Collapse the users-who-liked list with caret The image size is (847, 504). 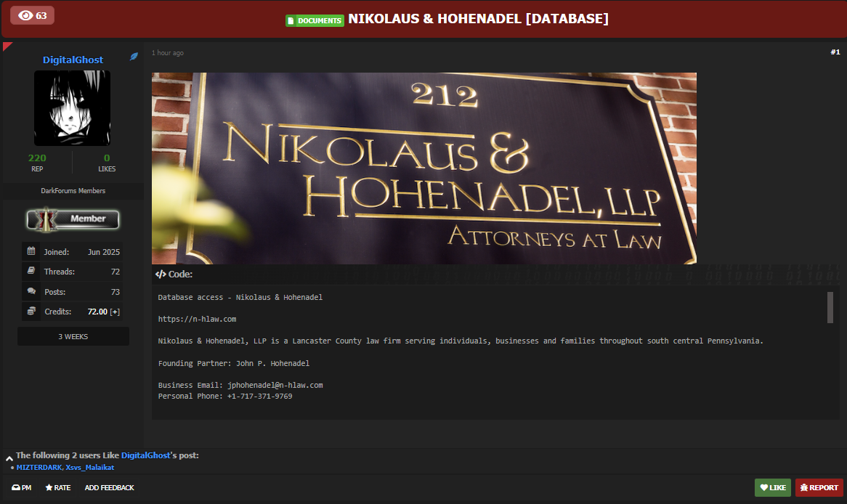point(9,458)
